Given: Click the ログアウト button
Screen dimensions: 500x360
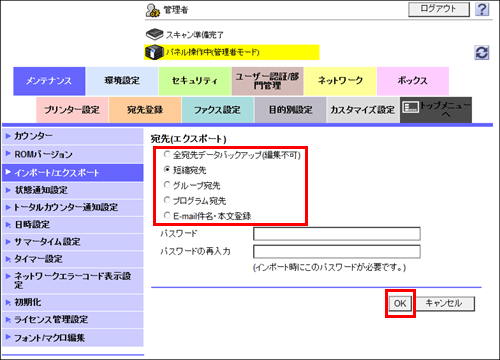Looking at the screenshot, I should coord(439,9).
